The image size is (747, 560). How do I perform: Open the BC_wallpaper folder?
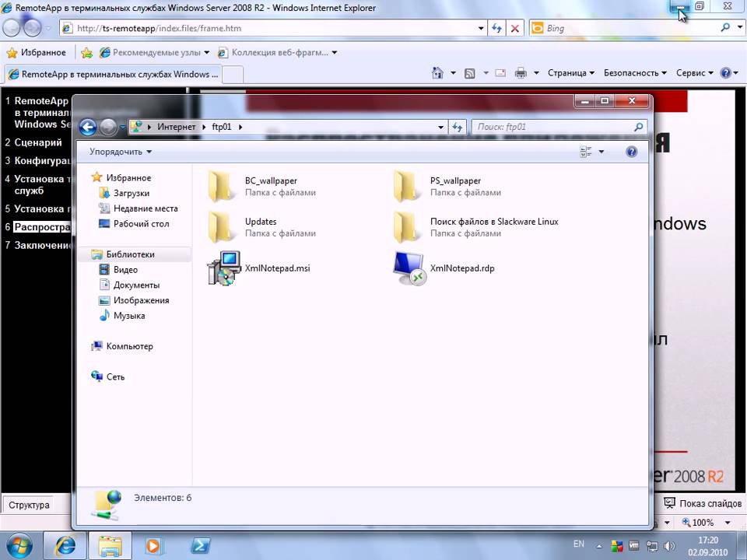click(262, 187)
